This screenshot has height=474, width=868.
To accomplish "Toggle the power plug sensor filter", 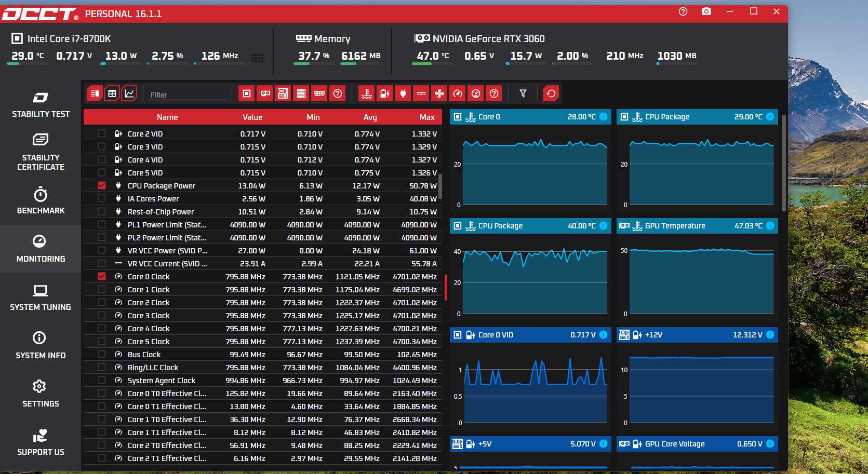I will [403, 93].
